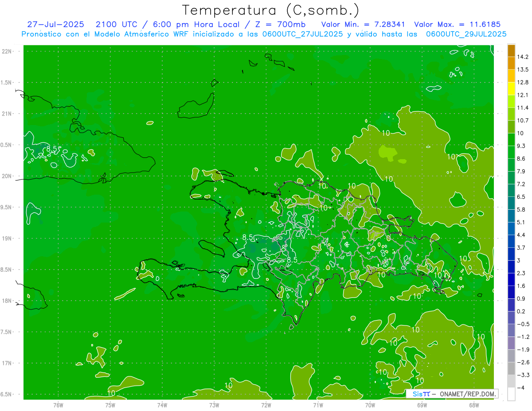Viewport: 532px width, 411px height.
Task: Click the "6.5" color scale label
Action: coord(521,197)
